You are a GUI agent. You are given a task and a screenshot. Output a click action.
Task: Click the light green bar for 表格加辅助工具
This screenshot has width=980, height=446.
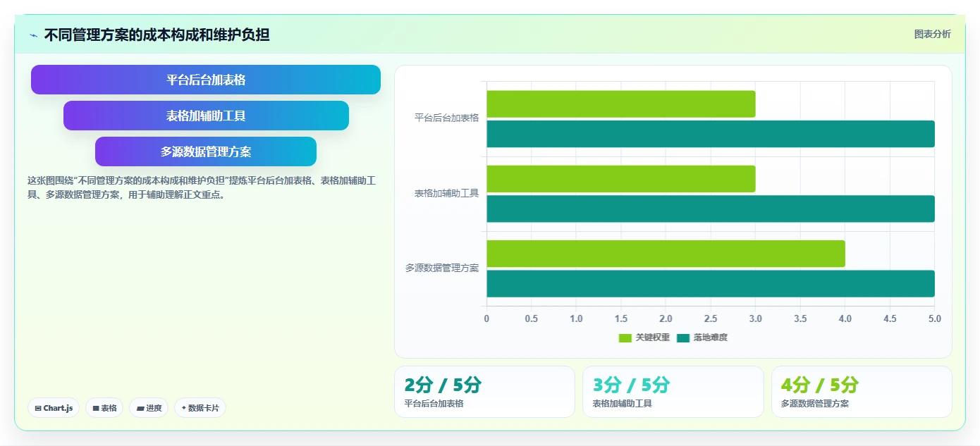(x=620, y=179)
